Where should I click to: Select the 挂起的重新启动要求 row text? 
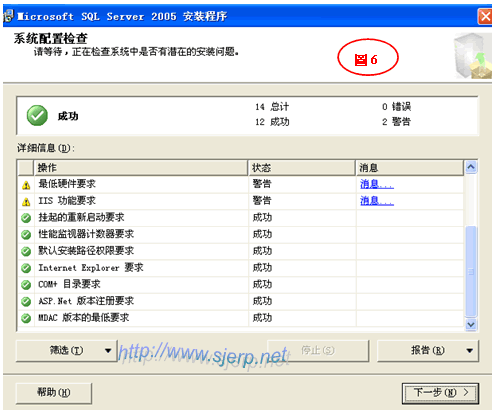click(x=81, y=217)
